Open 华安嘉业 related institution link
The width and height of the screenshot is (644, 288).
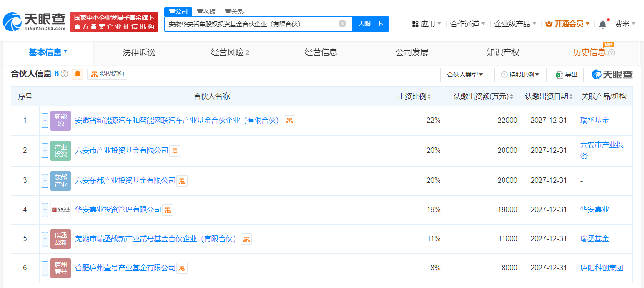click(x=594, y=210)
